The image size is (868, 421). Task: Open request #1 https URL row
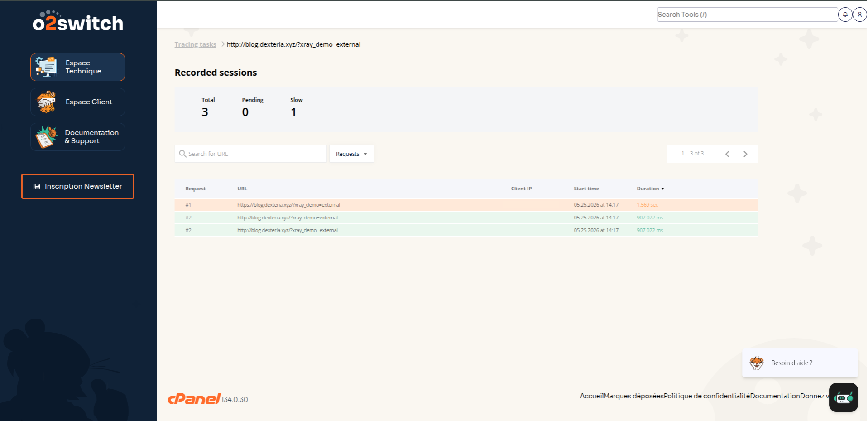(x=466, y=205)
